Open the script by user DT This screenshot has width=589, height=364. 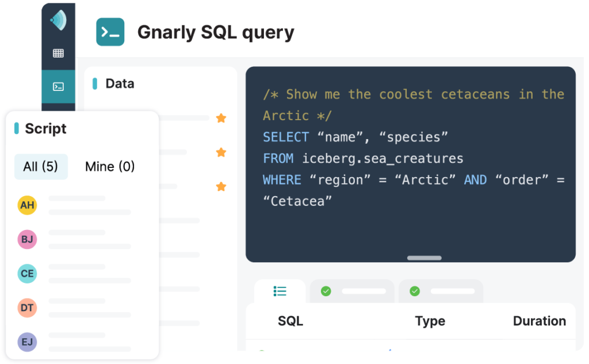click(74, 308)
